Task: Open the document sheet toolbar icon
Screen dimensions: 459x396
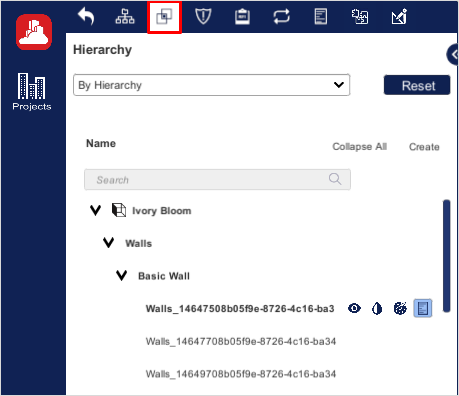Action: 321,17
